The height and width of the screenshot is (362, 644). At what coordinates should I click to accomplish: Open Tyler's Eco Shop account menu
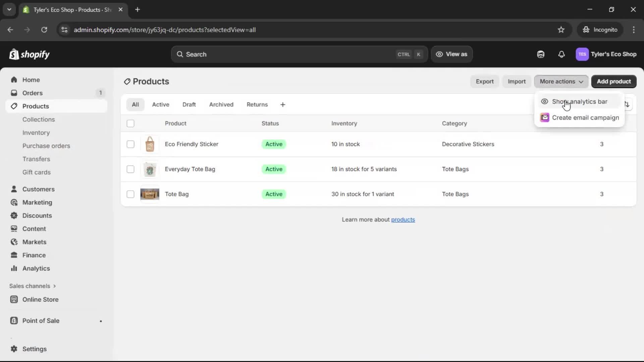click(606, 54)
